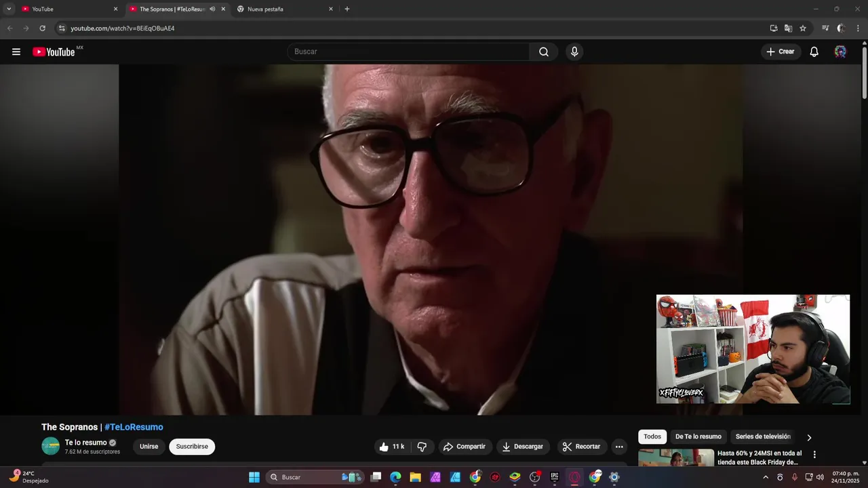The image size is (868, 488).
Task: Click the taskbar Buscar search box
Action: coord(315,477)
